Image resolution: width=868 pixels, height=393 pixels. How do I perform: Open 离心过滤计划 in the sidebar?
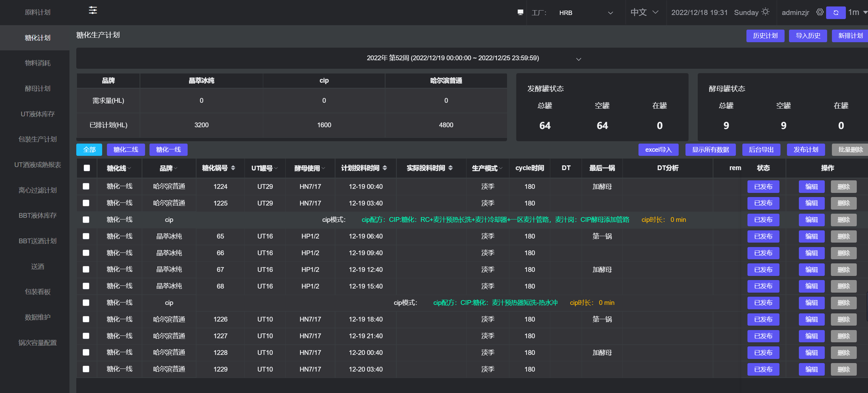click(x=37, y=190)
